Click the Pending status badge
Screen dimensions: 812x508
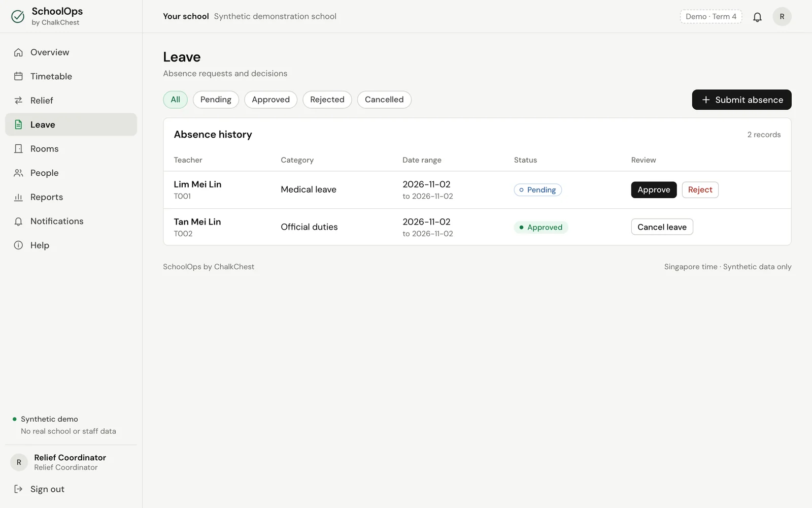[x=537, y=190]
